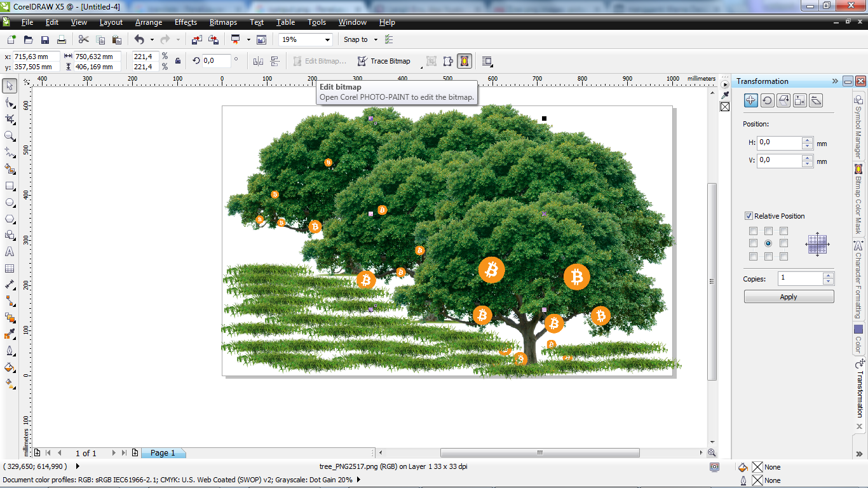Click the fill color indicator in status bar
The width and height of the screenshot is (868, 488).
[x=756, y=467]
